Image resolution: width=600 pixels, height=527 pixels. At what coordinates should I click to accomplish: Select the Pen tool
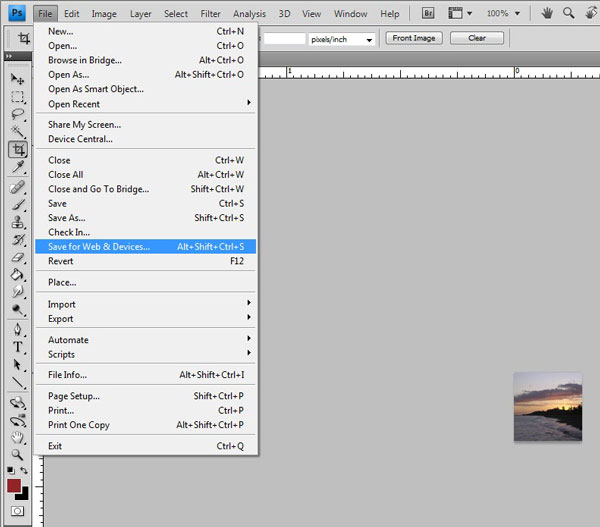18,330
